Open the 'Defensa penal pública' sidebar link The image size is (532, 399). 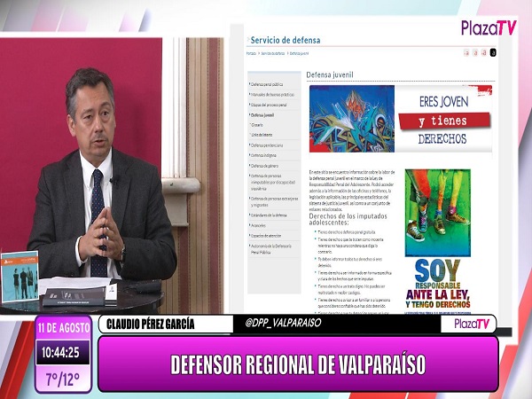coord(267,84)
